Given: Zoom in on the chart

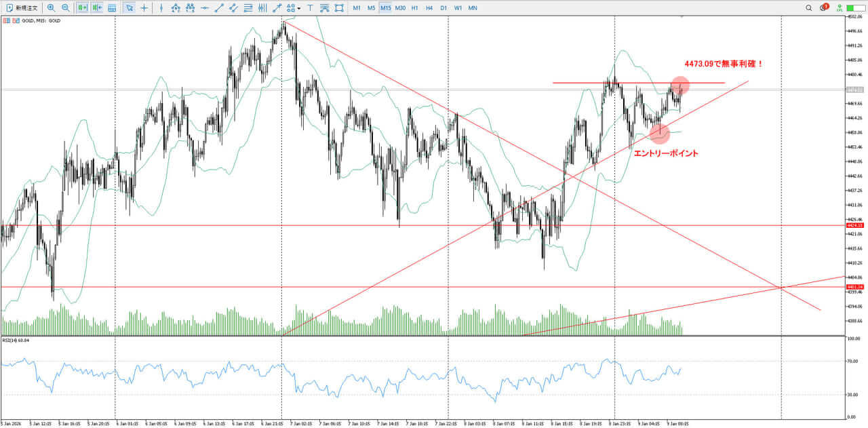Looking at the screenshot, I should (51, 8).
